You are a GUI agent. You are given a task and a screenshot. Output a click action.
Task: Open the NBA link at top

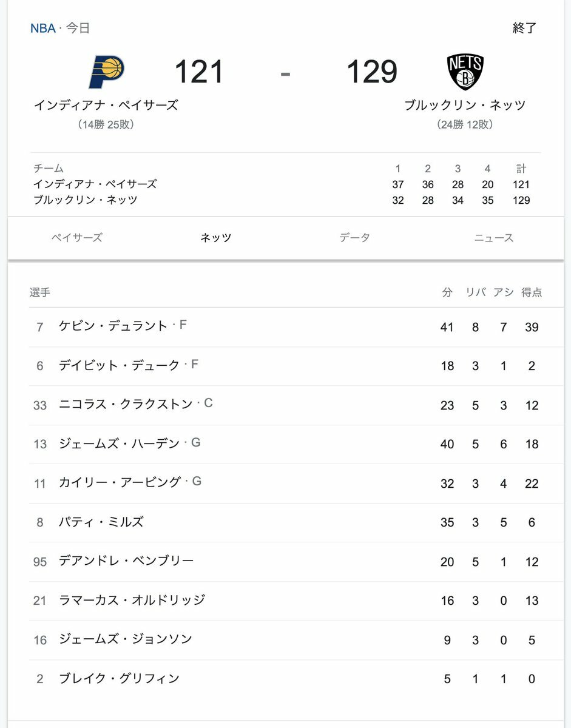(x=43, y=28)
